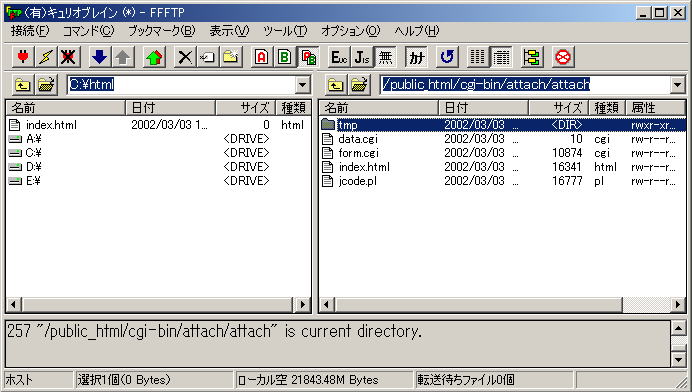Click the refresh file list icon
This screenshot has width=692, height=392.
tap(447, 57)
